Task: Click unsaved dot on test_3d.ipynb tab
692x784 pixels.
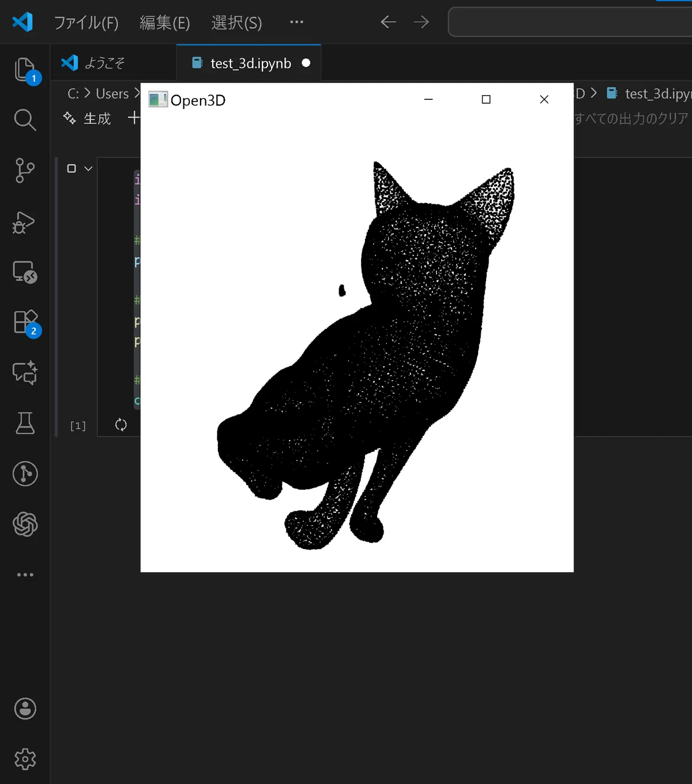Action: pyautogui.click(x=306, y=63)
